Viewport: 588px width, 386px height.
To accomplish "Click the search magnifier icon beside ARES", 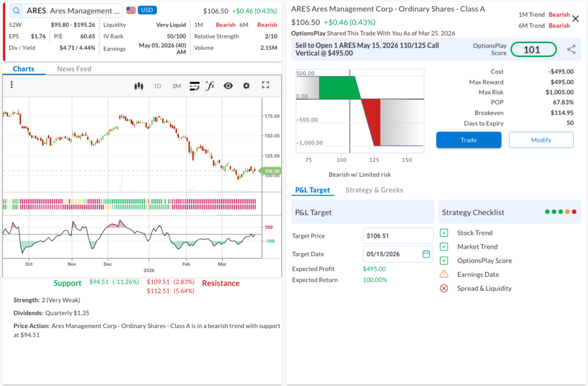I will [16, 11].
